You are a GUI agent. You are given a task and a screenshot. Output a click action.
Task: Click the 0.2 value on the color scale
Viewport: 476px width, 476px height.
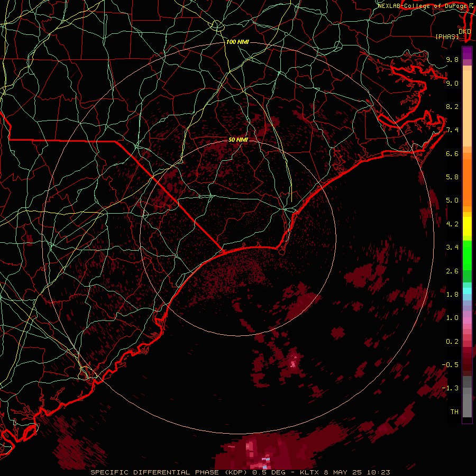[452, 342]
